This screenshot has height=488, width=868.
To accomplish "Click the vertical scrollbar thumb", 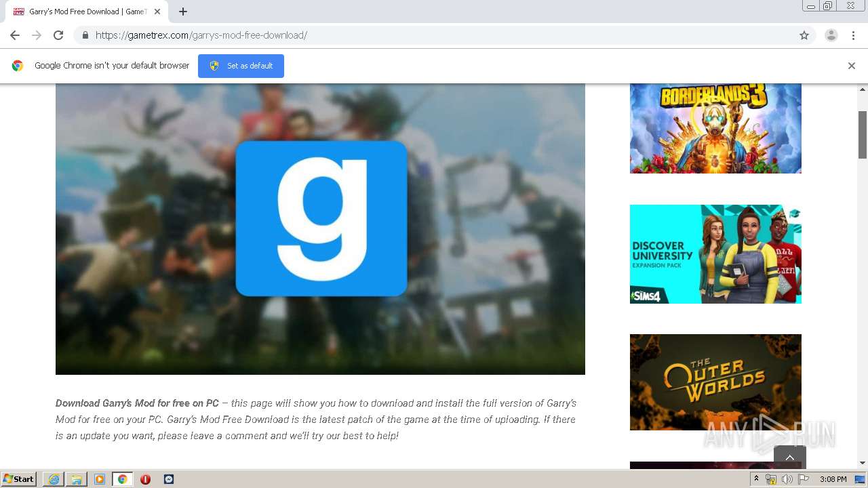I will pos(863,135).
